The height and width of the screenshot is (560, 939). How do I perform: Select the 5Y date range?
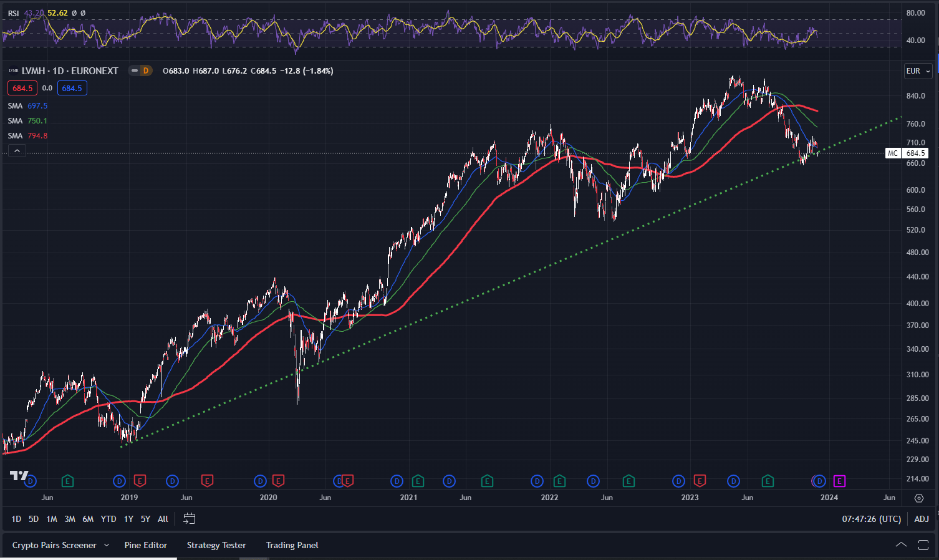pos(145,519)
